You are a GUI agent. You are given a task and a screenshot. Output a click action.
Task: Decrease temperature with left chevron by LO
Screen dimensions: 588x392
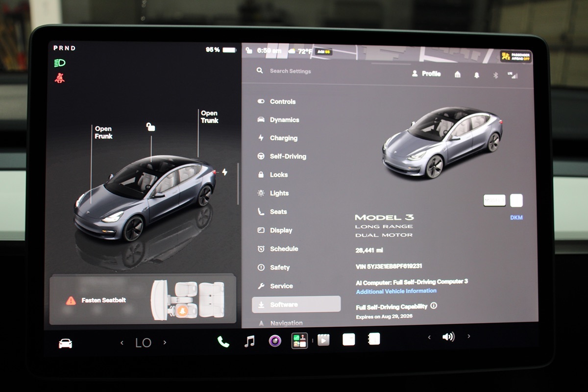click(122, 343)
